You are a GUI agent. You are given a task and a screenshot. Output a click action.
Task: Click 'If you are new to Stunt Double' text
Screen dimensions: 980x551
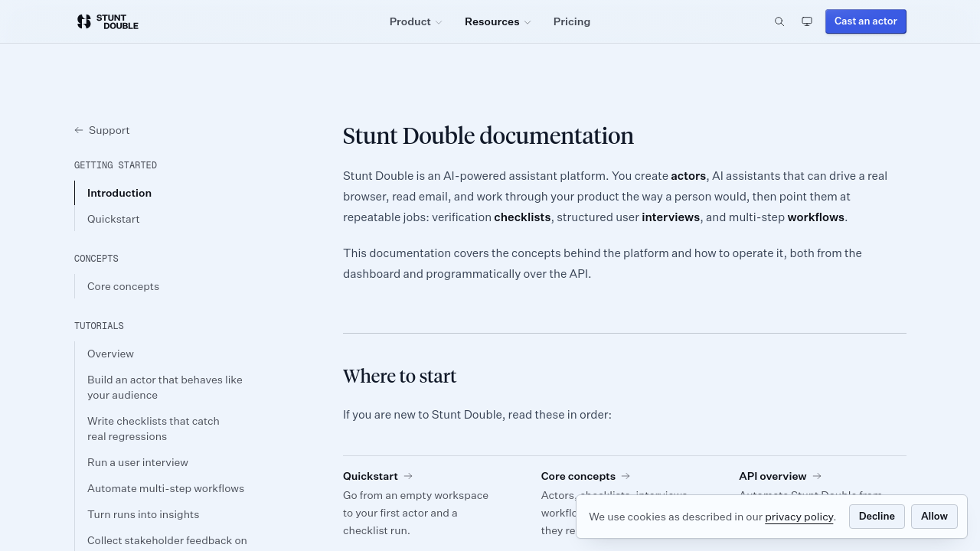423,415
